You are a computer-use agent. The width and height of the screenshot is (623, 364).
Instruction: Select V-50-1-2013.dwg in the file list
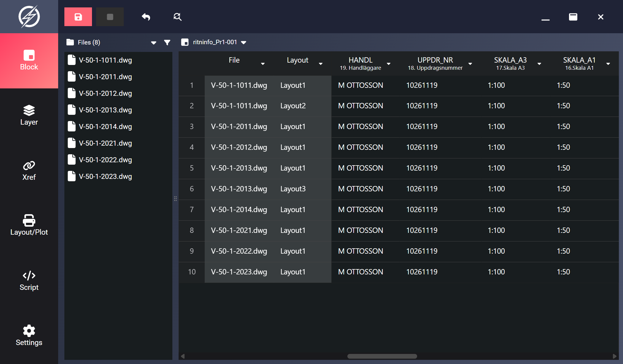tap(118, 110)
